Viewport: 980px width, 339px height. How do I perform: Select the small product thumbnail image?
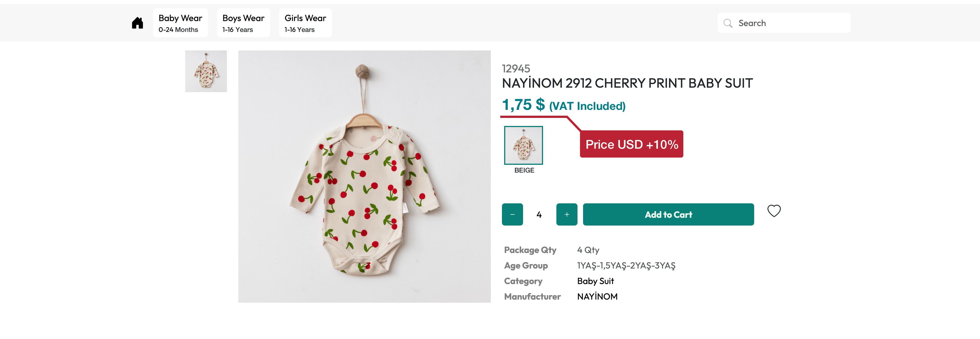coord(206,72)
